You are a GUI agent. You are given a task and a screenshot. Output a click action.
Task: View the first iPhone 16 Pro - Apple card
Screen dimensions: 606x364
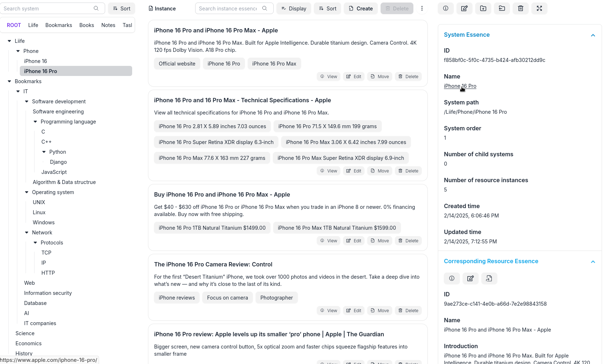(x=329, y=76)
